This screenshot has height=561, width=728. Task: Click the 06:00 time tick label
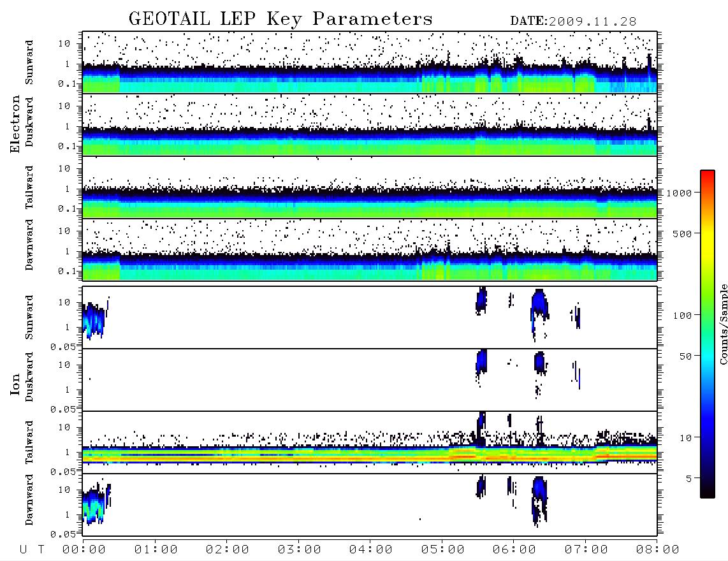coord(514,550)
